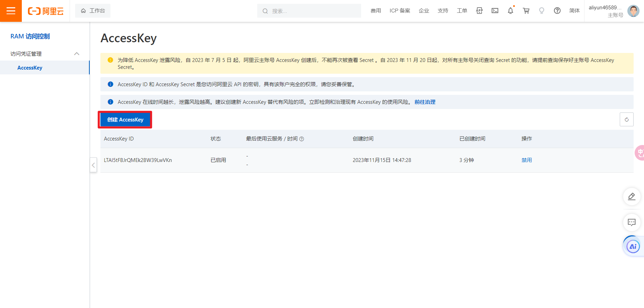Screen dimensions: 644x308
Task: Click the 2023年11月15日 14:47:28 creation time
Action: tap(382, 160)
